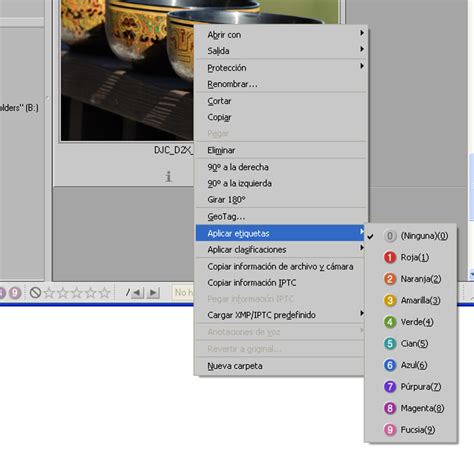Viewport: 474px width, 452px height.
Task: Open the 'Salida' submenu entry
Action: point(281,51)
